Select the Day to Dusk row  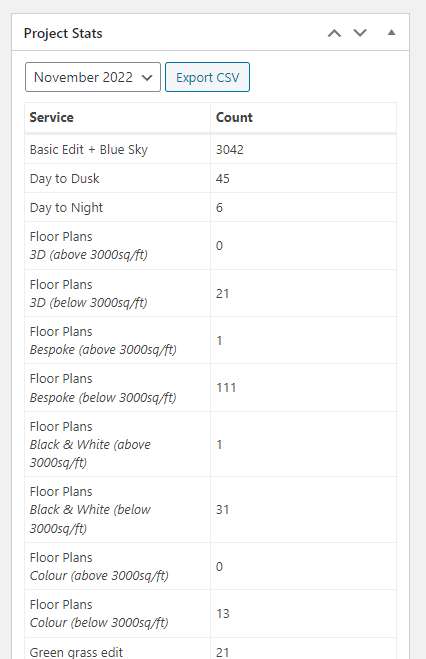pos(210,179)
